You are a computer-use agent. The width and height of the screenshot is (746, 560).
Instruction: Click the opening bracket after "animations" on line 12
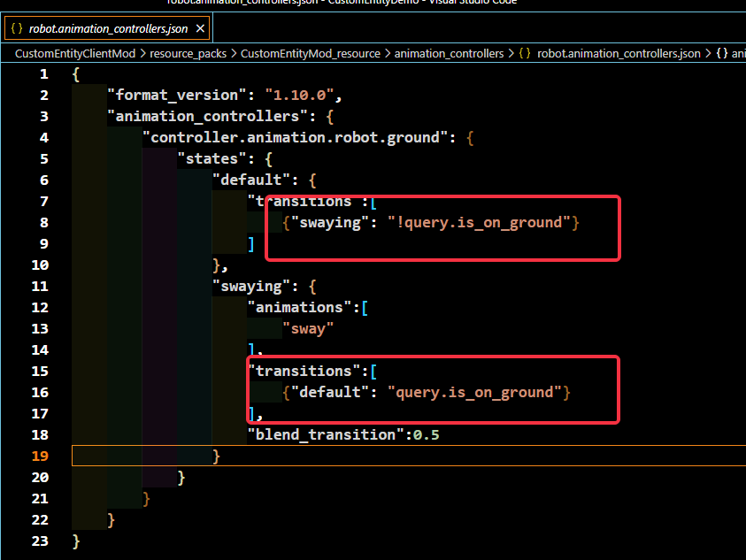click(365, 307)
